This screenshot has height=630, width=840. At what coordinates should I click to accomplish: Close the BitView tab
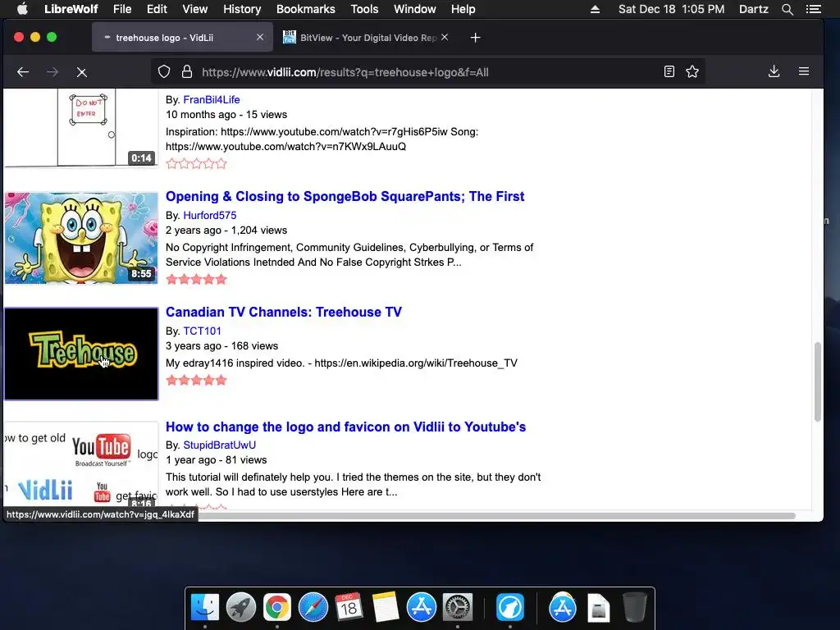tap(445, 37)
